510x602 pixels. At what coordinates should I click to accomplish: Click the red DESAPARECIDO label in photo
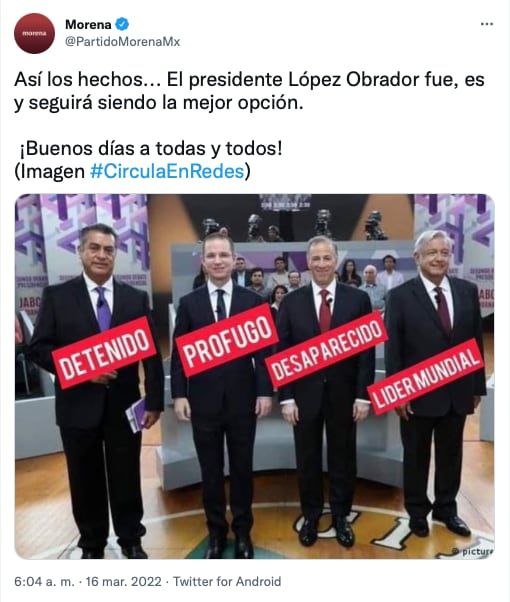[x=326, y=350]
